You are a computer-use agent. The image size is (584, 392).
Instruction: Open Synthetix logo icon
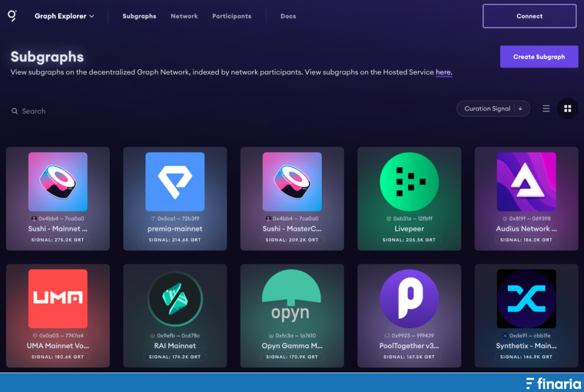point(526,299)
